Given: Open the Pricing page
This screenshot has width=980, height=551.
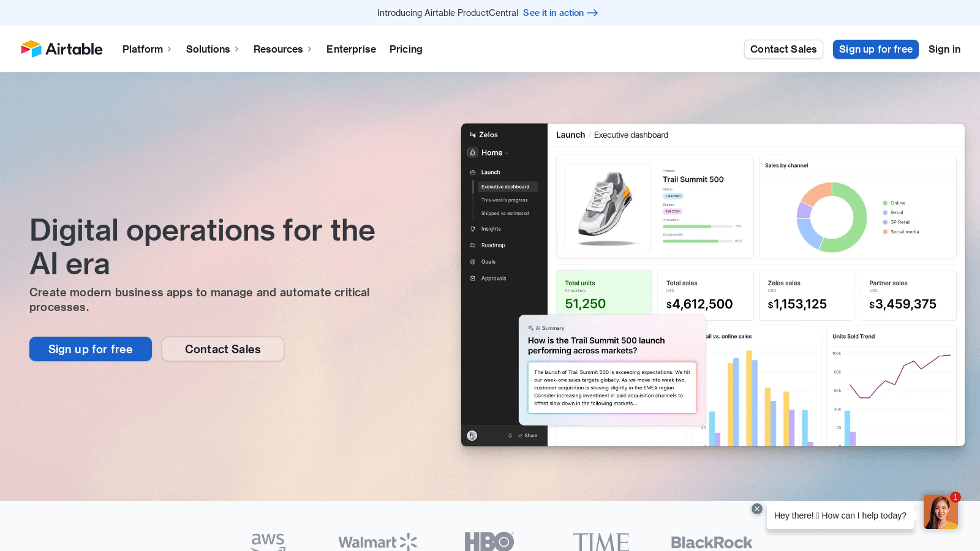Looking at the screenshot, I should [x=405, y=49].
